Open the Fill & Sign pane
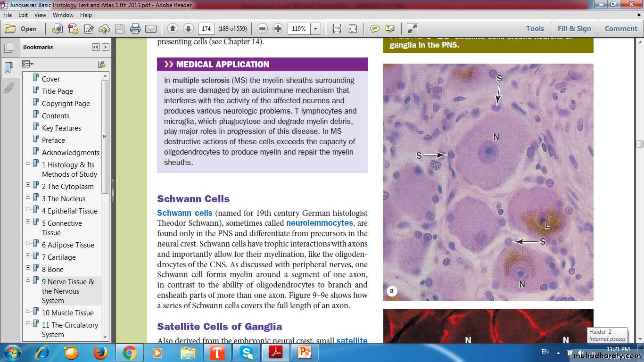Viewport: 644px width, 362px height. coord(574,29)
